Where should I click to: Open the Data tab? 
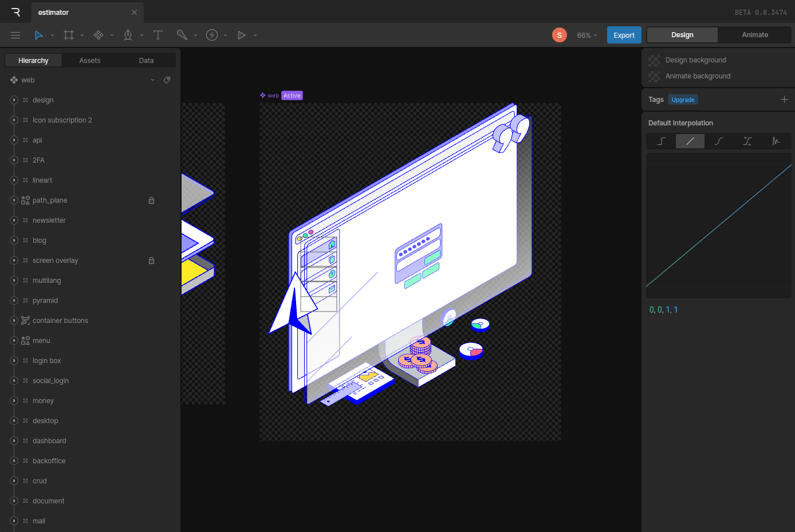tap(146, 61)
